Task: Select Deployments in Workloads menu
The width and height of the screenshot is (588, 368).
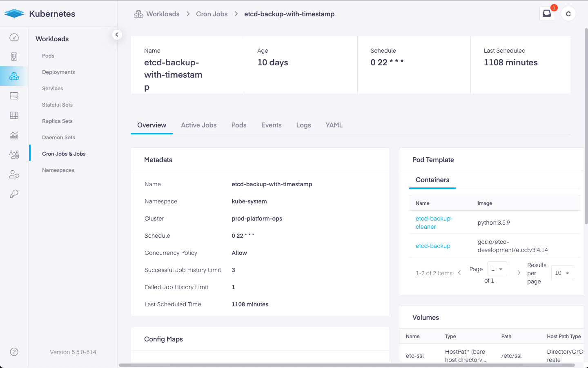Action: tap(58, 72)
